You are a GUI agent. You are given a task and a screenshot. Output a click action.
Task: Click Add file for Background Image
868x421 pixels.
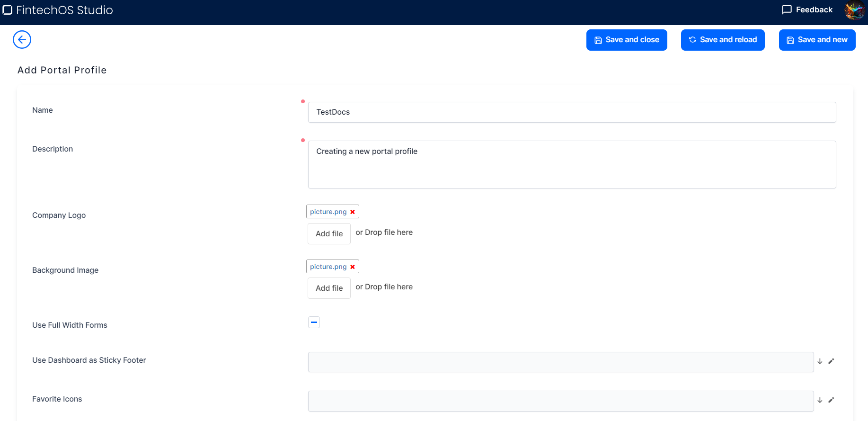point(329,288)
